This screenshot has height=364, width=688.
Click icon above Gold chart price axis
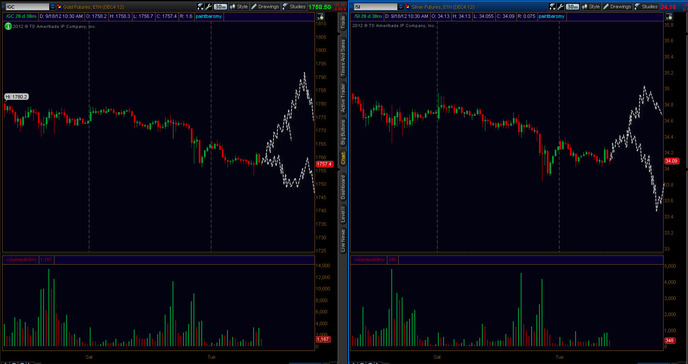(x=320, y=17)
